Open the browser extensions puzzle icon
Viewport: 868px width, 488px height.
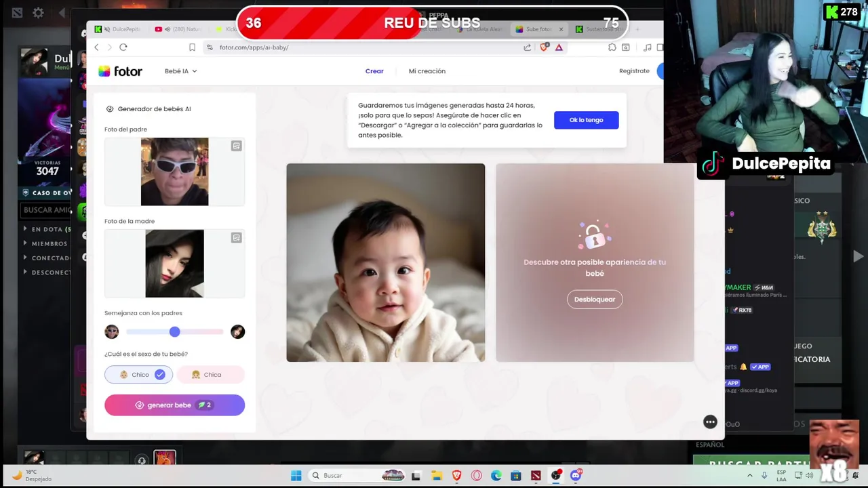[x=612, y=47]
